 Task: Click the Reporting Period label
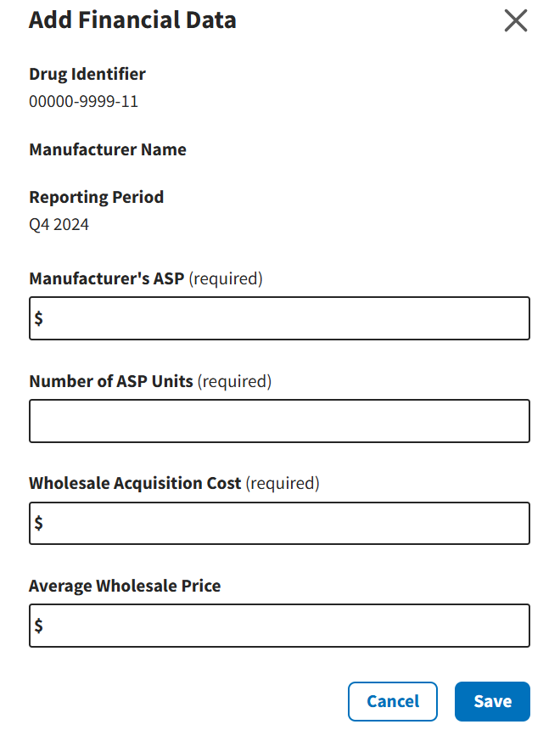click(97, 198)
